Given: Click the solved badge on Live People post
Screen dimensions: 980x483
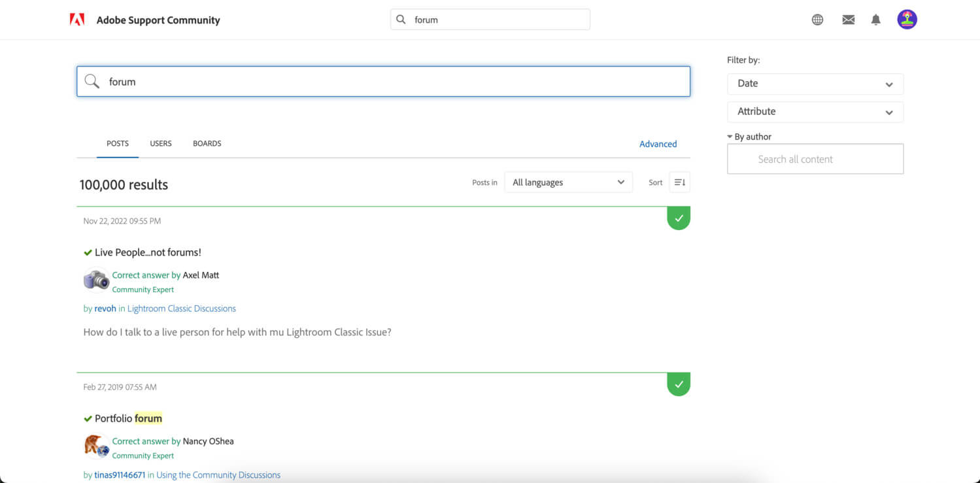Looking at the screenshot, I should pos(679,218).
